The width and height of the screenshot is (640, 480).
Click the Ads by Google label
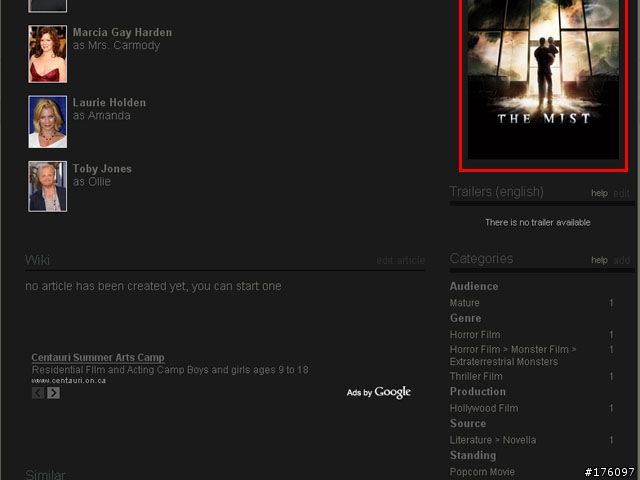[x=378, y=392]
